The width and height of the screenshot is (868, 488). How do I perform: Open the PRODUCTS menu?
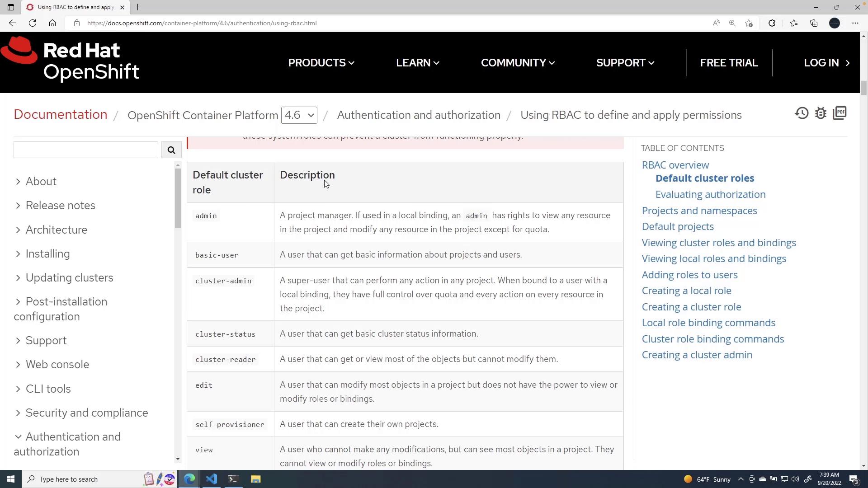(321, 63)
